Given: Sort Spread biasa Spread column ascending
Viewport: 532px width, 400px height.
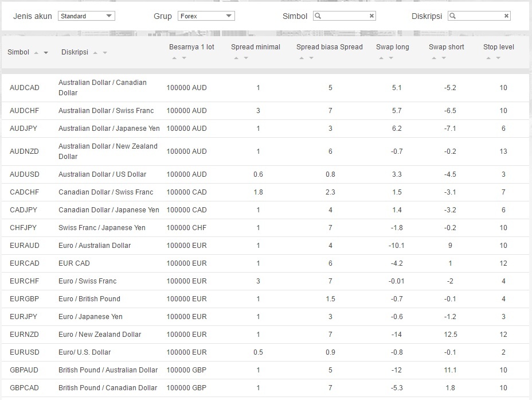Looking at the screenshot, I should pyautogui.click(x=301, y=58).
